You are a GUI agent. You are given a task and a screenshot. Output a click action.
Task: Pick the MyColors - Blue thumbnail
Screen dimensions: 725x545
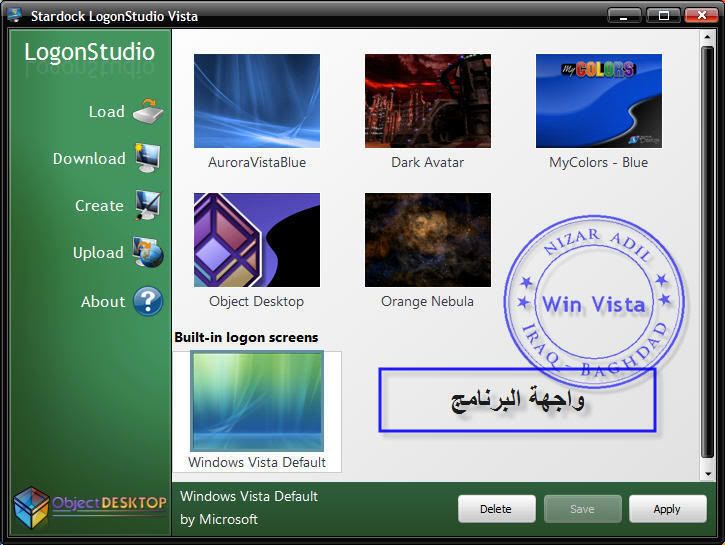click(x=599, y=101)
